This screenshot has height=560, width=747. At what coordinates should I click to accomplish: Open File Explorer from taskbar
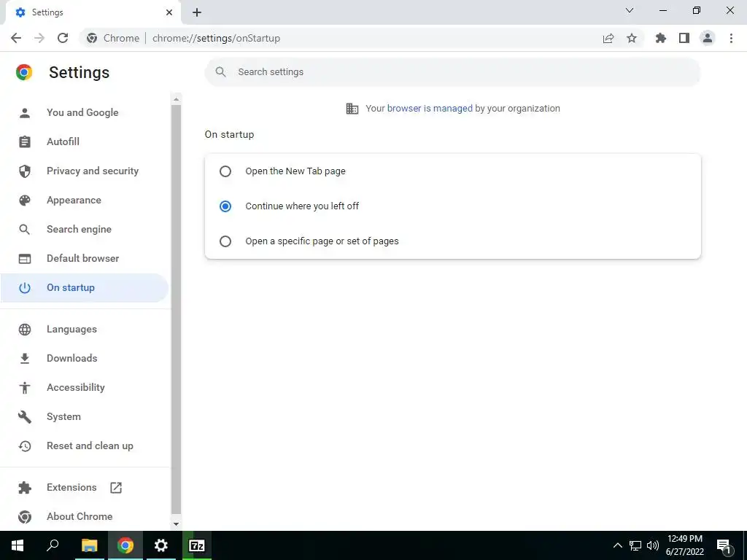tap(89, 545)
